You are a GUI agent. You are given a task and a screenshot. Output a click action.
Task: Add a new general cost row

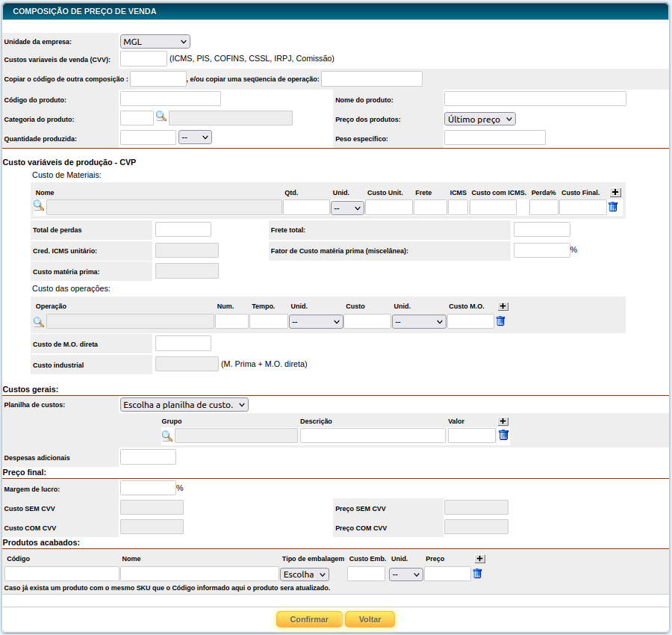(x=503, y=421)
